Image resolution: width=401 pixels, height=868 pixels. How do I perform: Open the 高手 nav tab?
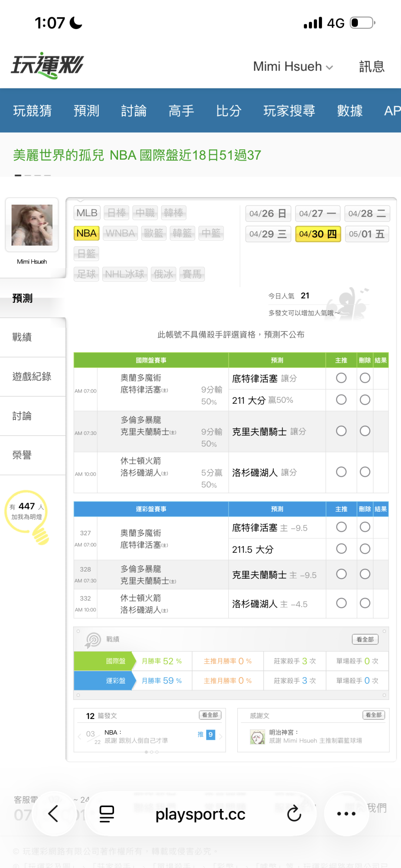(181, 111)
